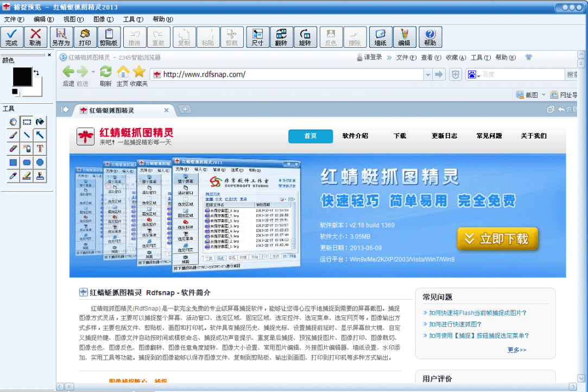
Task: Select the eyedropper color picker tool
Action: (x=13, y=176)
